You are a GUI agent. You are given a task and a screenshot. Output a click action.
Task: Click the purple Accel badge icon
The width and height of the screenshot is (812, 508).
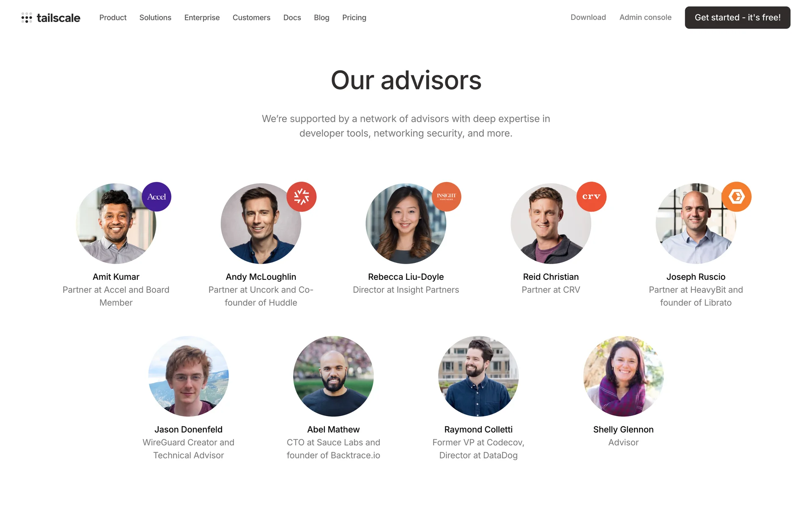[156, 197]
